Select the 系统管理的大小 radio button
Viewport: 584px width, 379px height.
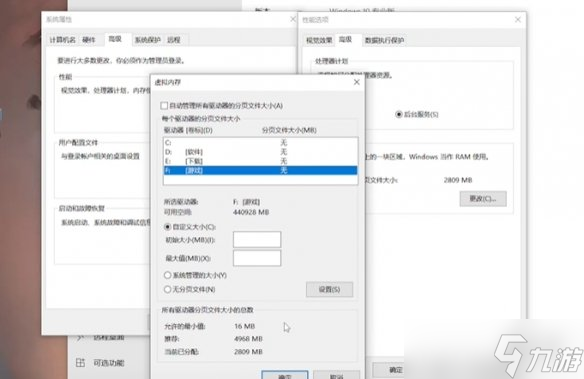tap(167, 275)
